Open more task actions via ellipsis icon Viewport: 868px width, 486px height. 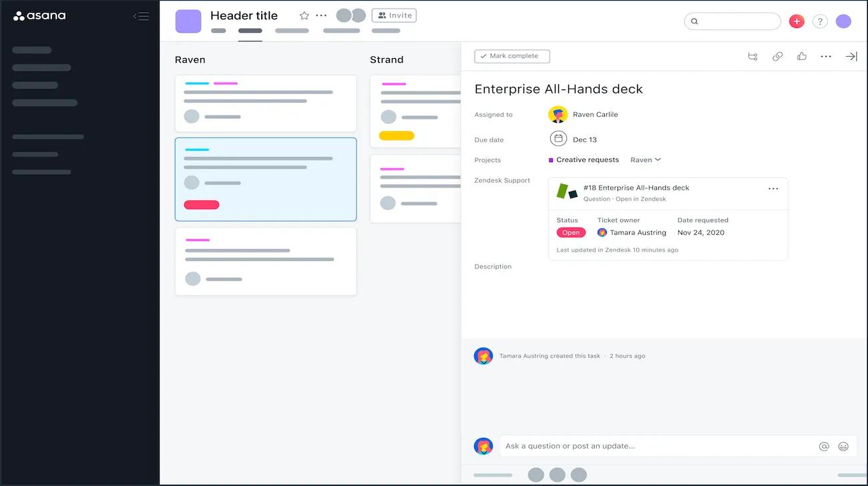(x=826, y=56)
